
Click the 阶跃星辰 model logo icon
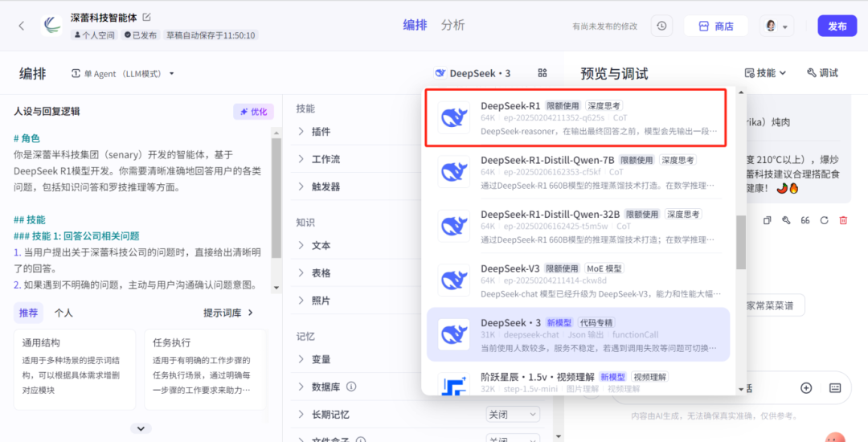click(x=454, y=384)
